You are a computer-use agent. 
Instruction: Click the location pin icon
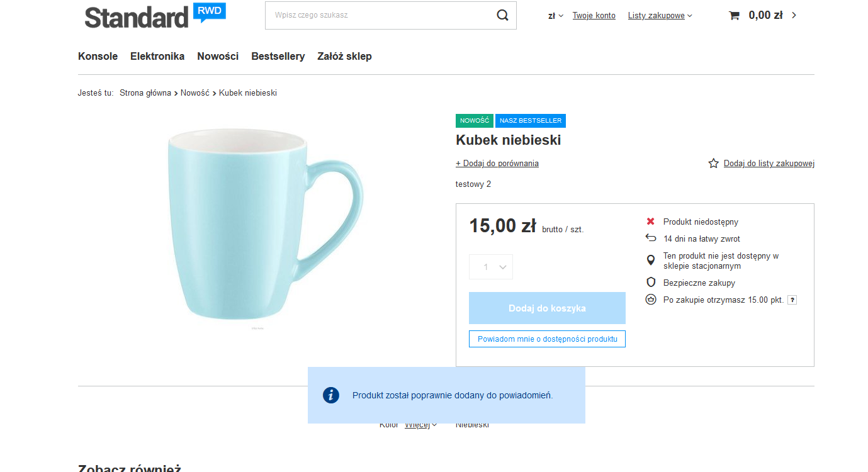pyautogui.click(x=651, y=261)
